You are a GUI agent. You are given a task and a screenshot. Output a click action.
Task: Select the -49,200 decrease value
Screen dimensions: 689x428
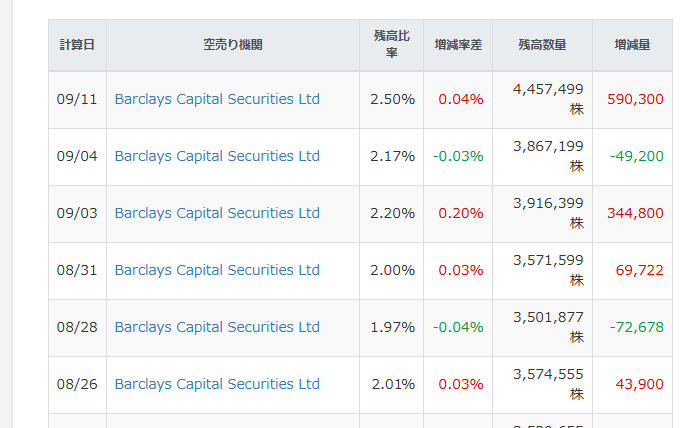636,156
